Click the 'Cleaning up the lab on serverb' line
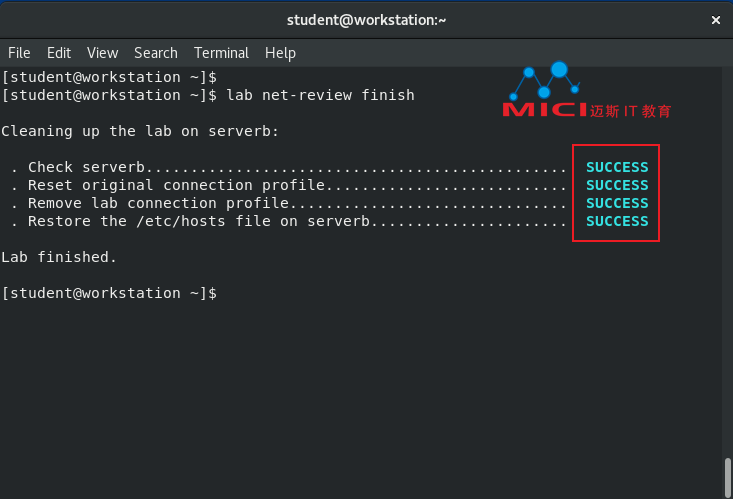The height and width of the screenshot is (499, 733). tap(140, 131)
